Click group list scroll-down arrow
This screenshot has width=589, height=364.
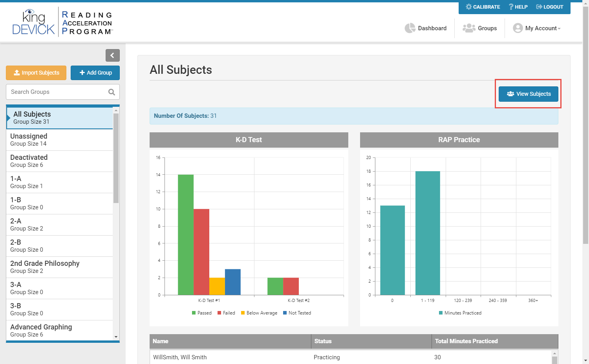click(116, 337)
